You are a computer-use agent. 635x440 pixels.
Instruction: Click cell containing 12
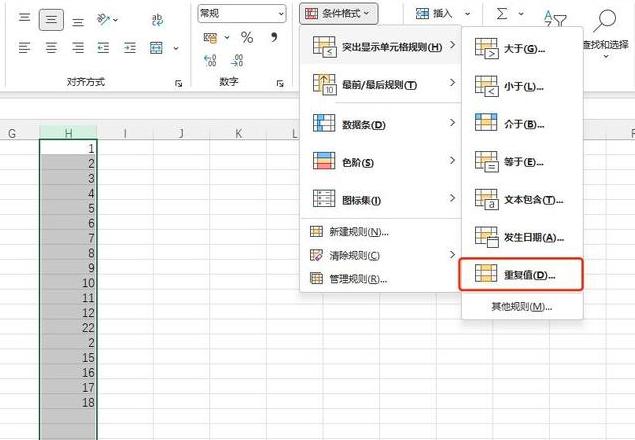click(x=68, y=312)
